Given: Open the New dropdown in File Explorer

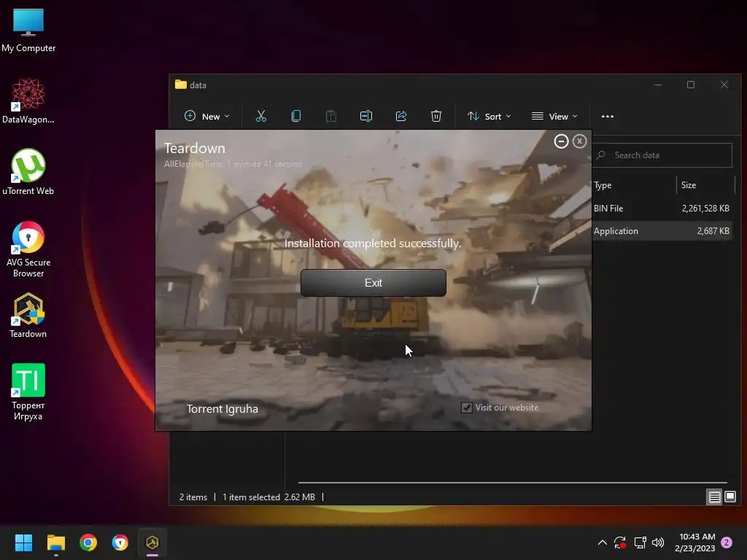Looking at the screenshot, I should 206,116.
